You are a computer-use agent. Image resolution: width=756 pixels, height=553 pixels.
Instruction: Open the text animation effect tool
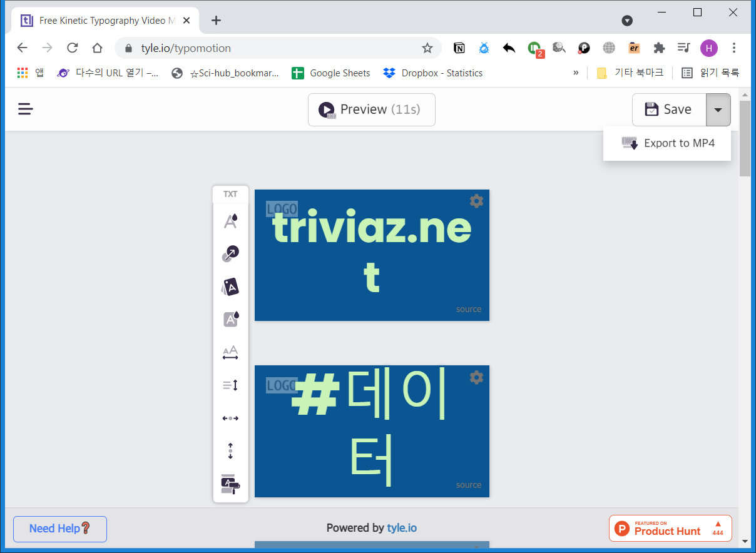230,254
